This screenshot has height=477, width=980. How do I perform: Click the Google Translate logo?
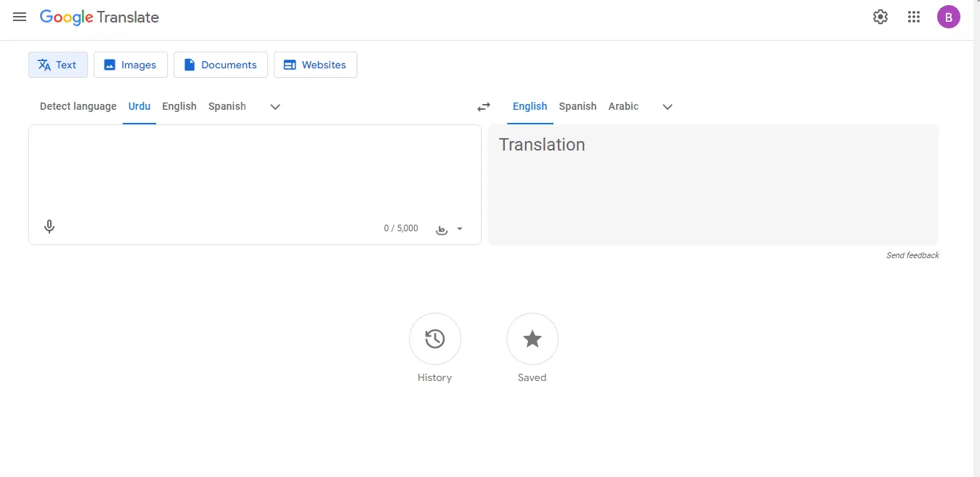click(x=100, y=17)
